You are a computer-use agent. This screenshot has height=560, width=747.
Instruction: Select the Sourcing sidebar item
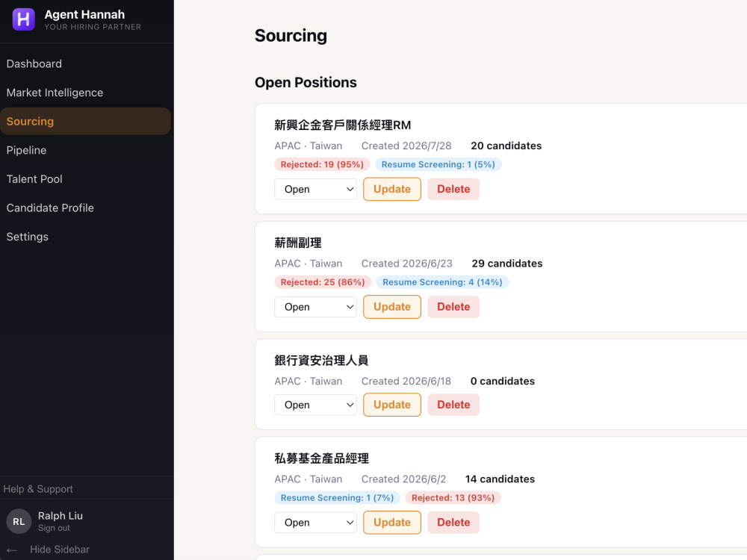[86, 121]
